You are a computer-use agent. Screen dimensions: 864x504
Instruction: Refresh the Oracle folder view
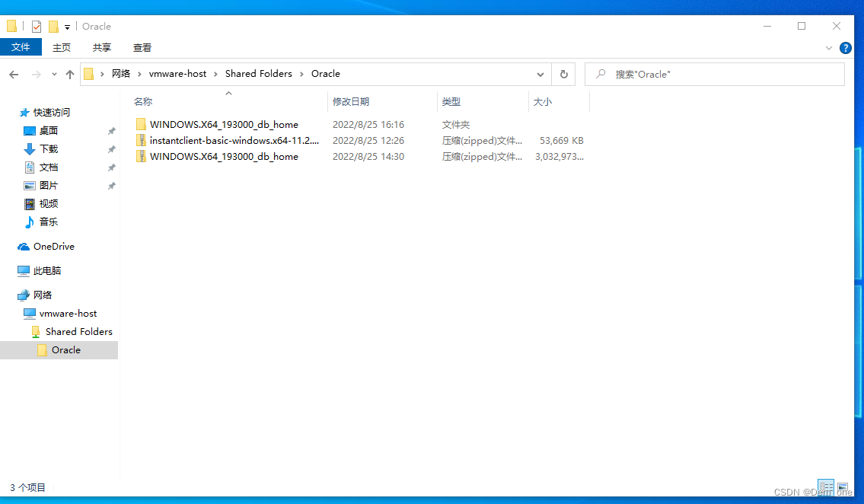coord(564,75)
